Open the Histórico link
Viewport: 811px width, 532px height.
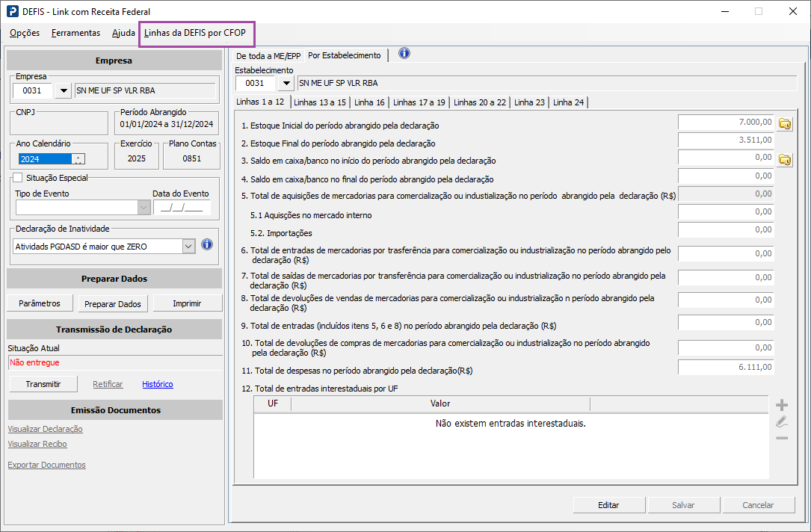(x=158, y=384)
